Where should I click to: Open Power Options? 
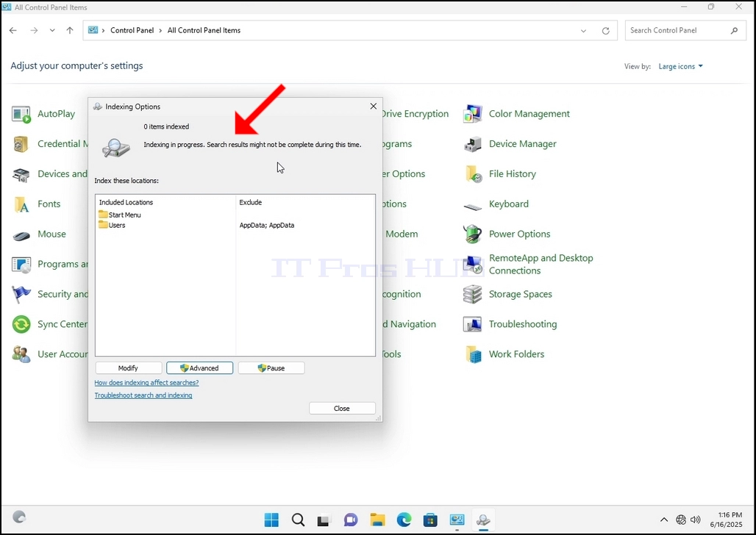[507, 234]
